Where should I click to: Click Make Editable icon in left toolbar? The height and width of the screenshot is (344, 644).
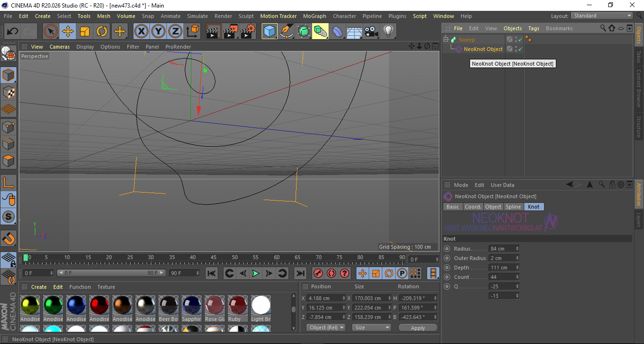(8, 54)
